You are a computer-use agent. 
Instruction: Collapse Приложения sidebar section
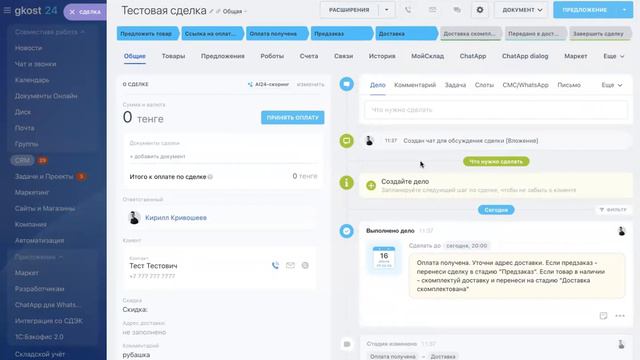click(38, 257)
